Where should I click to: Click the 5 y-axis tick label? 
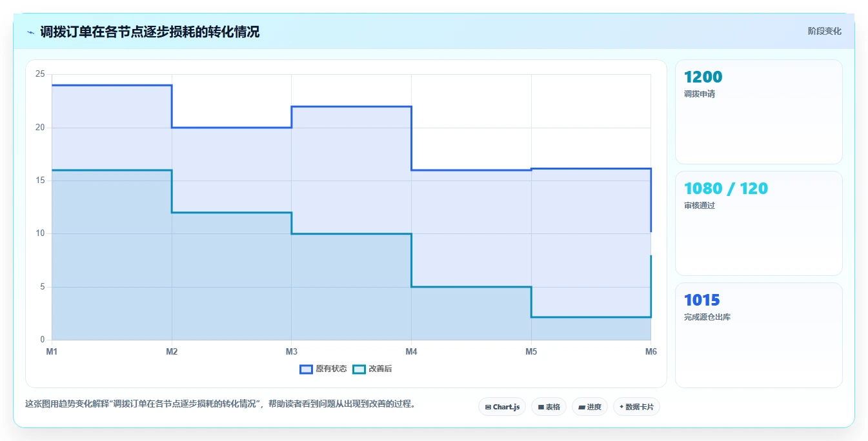point(42,287)
